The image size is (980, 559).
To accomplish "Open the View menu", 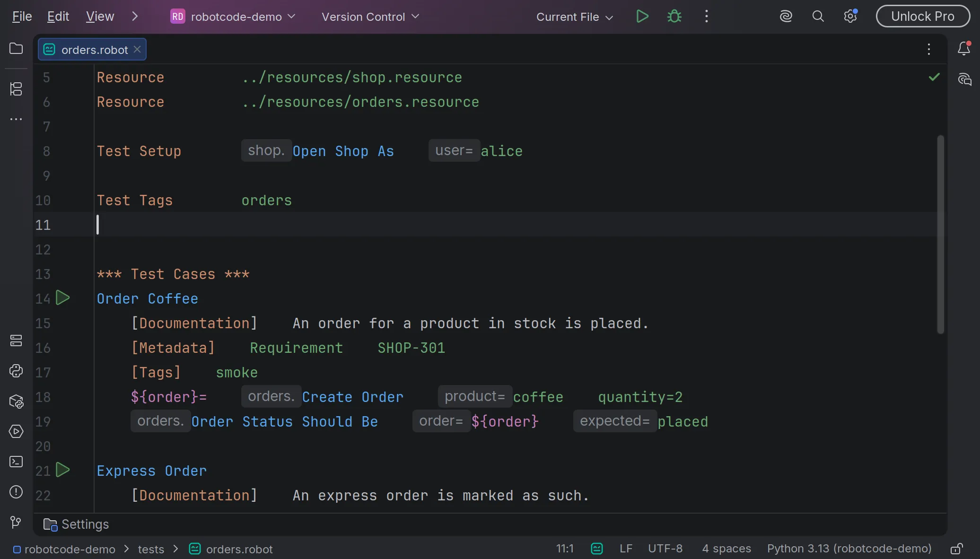I will pyautogui.click(x=100, y=17).
